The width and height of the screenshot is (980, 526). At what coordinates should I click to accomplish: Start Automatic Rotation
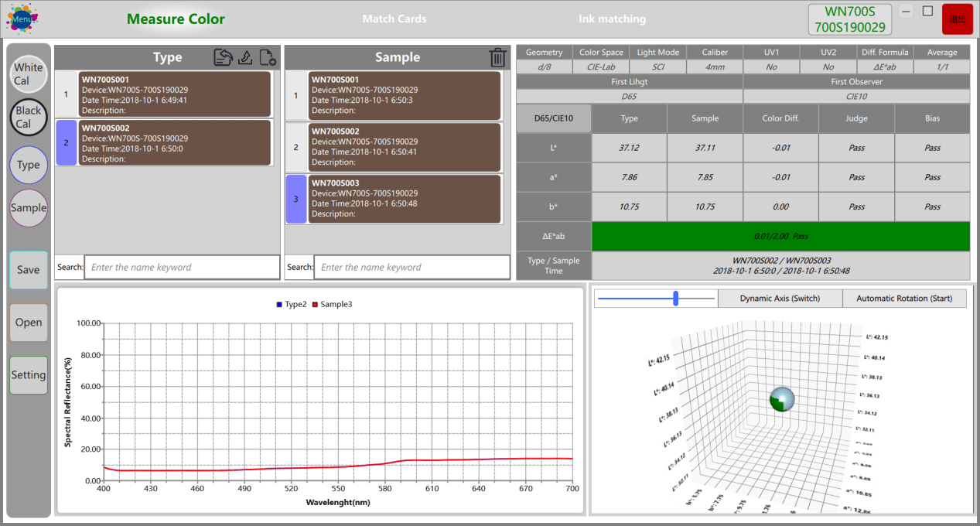pos(904,299)
